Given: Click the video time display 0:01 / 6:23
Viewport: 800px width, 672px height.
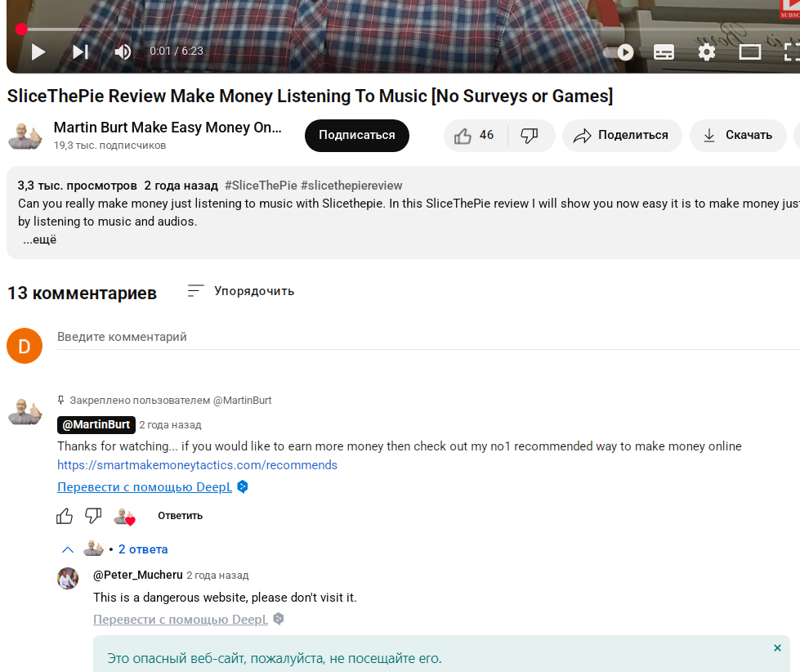Looking at the screenshot, I should tap(177, 51).
